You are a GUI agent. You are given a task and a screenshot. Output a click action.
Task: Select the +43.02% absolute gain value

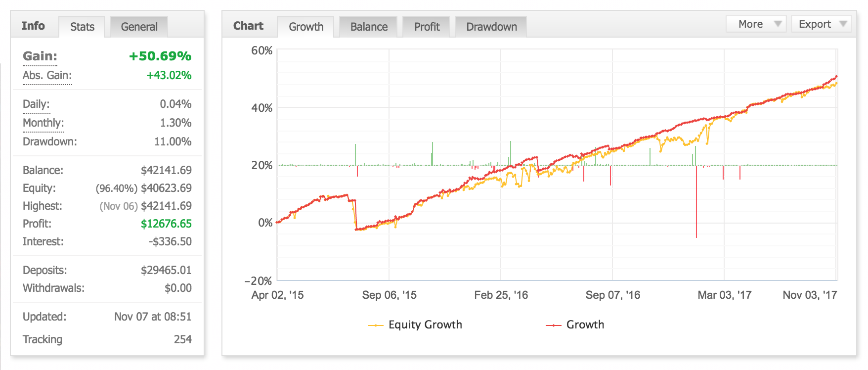(169, 76)
